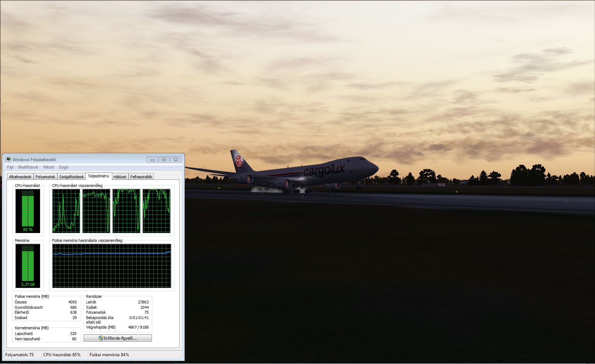Viewport: 595px width, 364px height.
Task: Click the Cargolux tail logo on the aircraft
Action: [x=239, y=161]
